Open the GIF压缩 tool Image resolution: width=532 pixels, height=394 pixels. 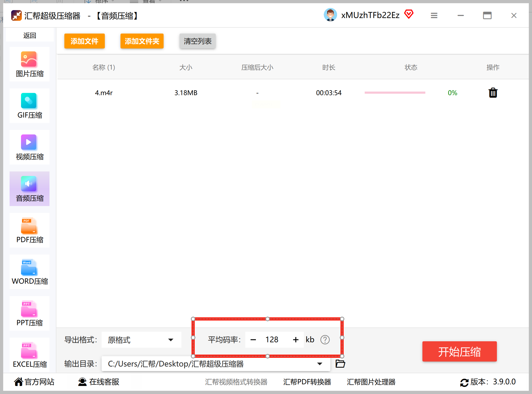click(30, 106)
